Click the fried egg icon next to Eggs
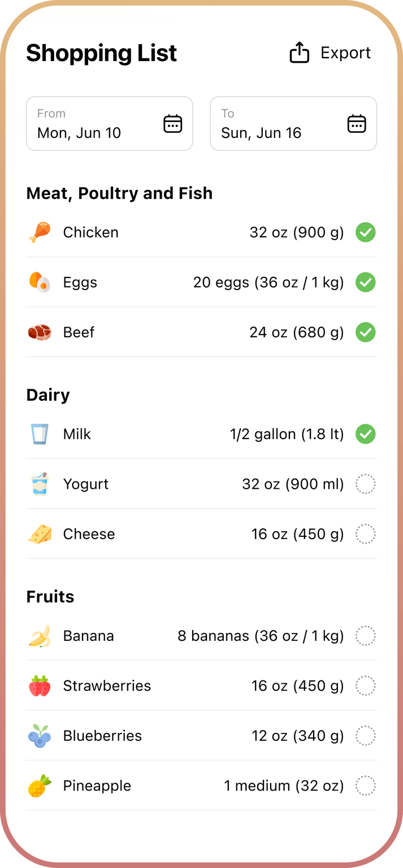Image resolution: width=403 pixels, height=868 pixels. pos(38,282)
